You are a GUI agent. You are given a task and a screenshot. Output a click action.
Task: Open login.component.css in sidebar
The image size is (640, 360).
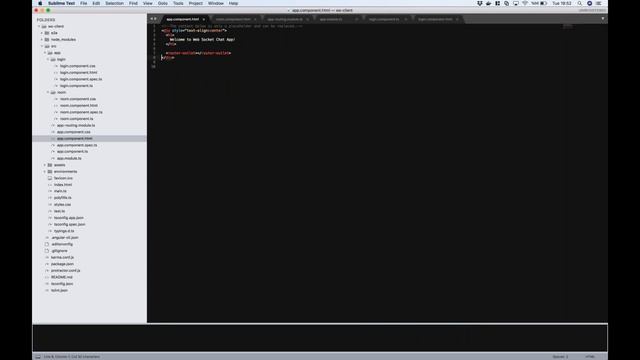click(78, 66)
